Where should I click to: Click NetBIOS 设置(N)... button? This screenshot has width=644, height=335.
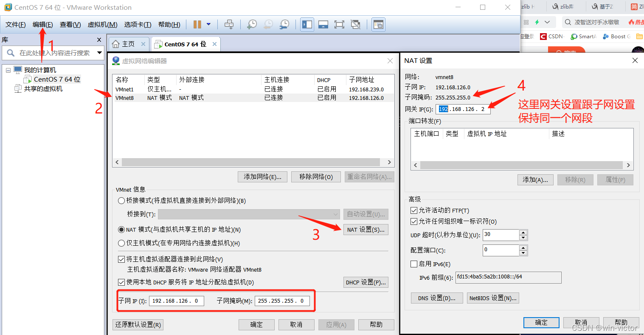(493, 298)
